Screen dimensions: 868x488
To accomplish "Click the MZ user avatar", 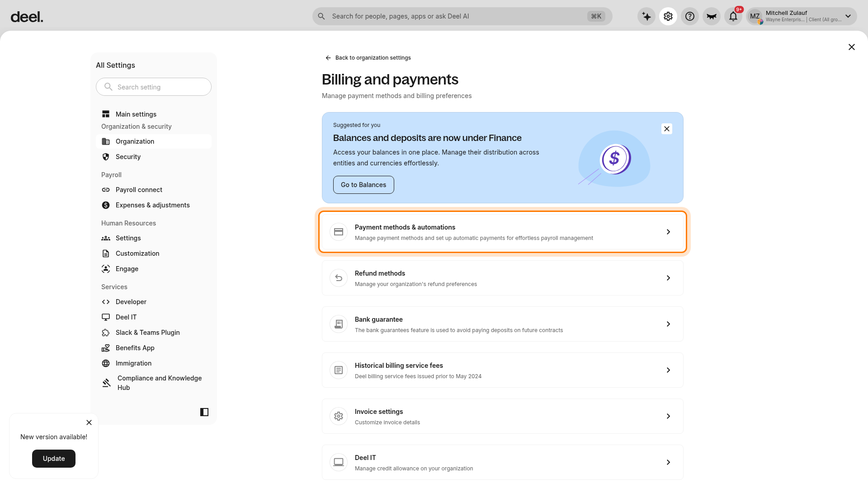I will coord(755,16).
